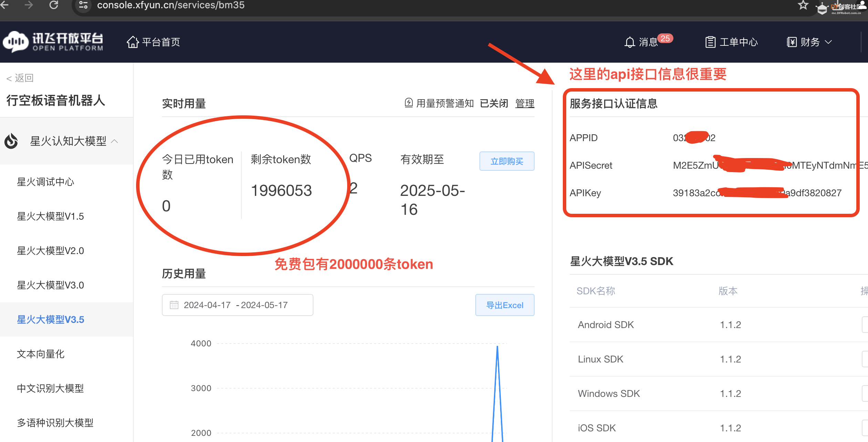Click the usage spike on history chart
The width and height of the screenshot is (868, 442).
tap(497, 348)
